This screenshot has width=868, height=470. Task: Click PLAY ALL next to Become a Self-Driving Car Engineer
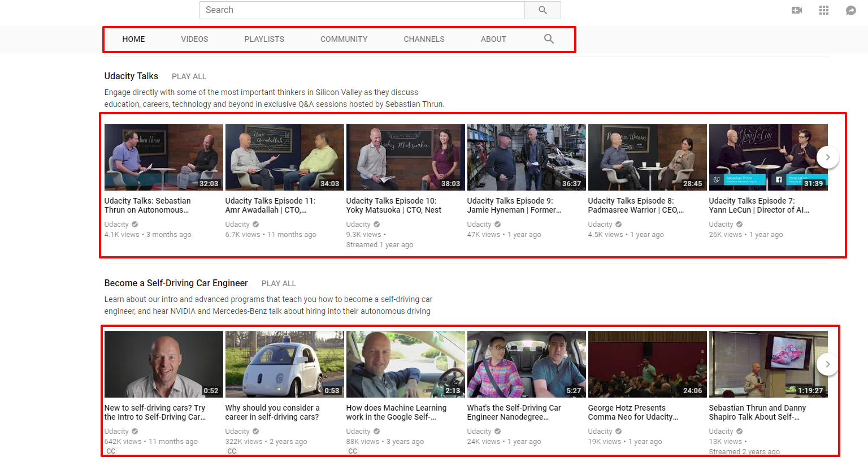(x=279, y=283)
